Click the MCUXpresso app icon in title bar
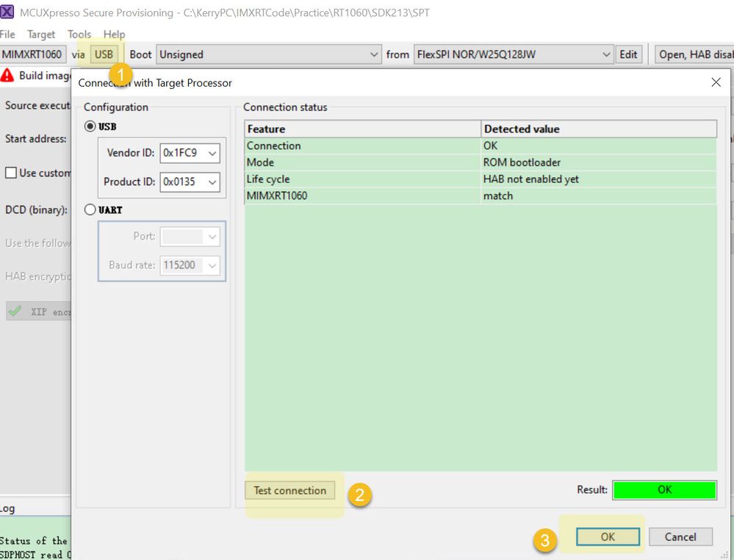The height and width of the screenshot is (560, 734). pos(7,12)
